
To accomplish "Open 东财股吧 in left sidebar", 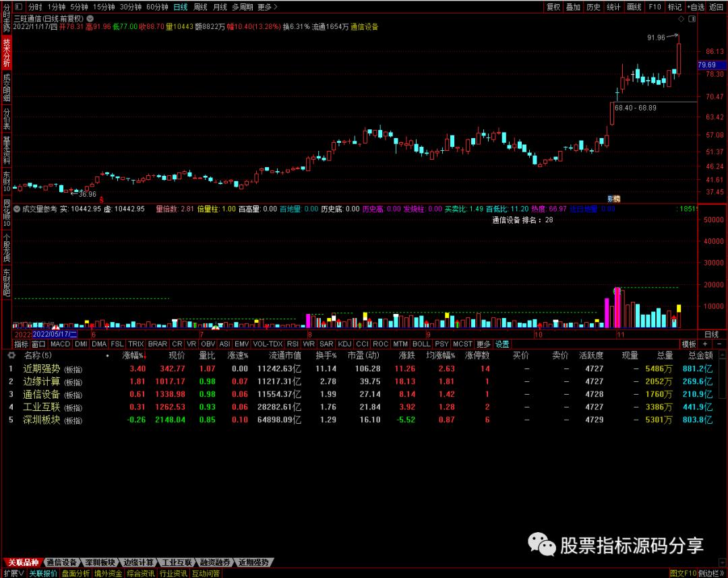I will click(7, 282).
